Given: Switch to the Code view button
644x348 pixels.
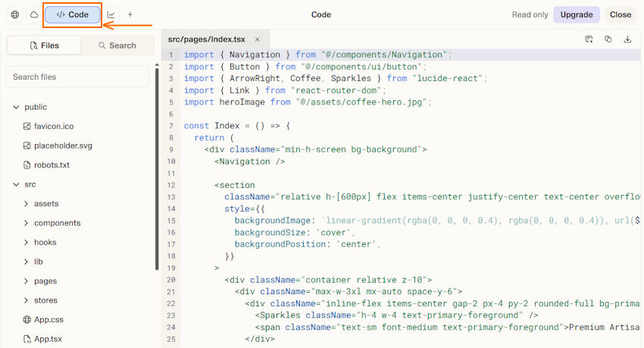Looking at the screenshot, I should point(73,14).
